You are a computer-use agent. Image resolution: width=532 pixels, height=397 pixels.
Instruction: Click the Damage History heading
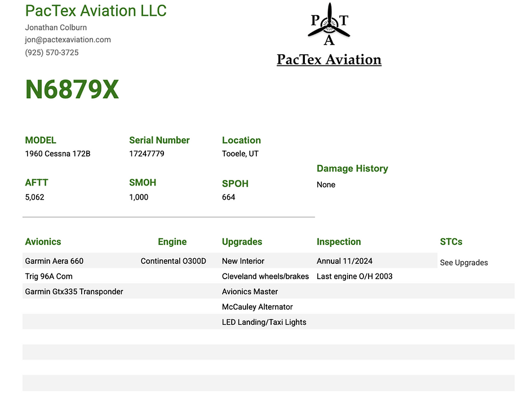[x=352, y=169]
